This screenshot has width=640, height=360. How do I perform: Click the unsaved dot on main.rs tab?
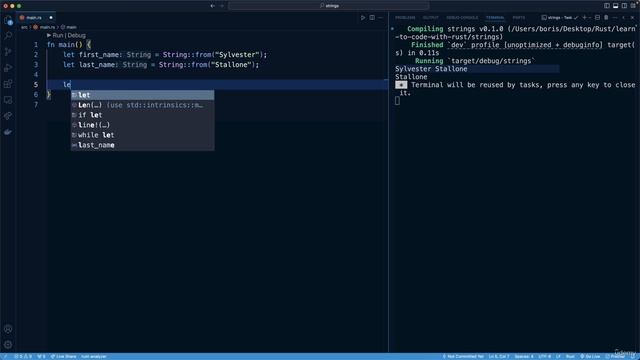pyautogui.click(x=51, y=18)
